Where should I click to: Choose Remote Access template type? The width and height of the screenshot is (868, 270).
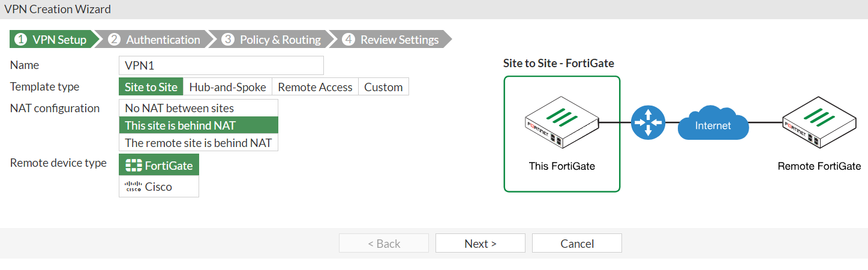315,87
